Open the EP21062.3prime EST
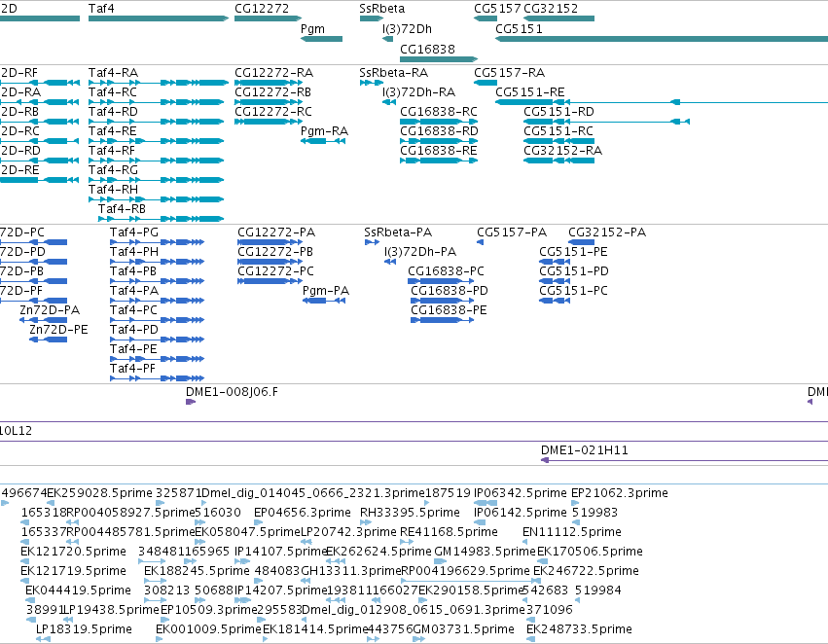828x644 pixels. coord(575,503)
